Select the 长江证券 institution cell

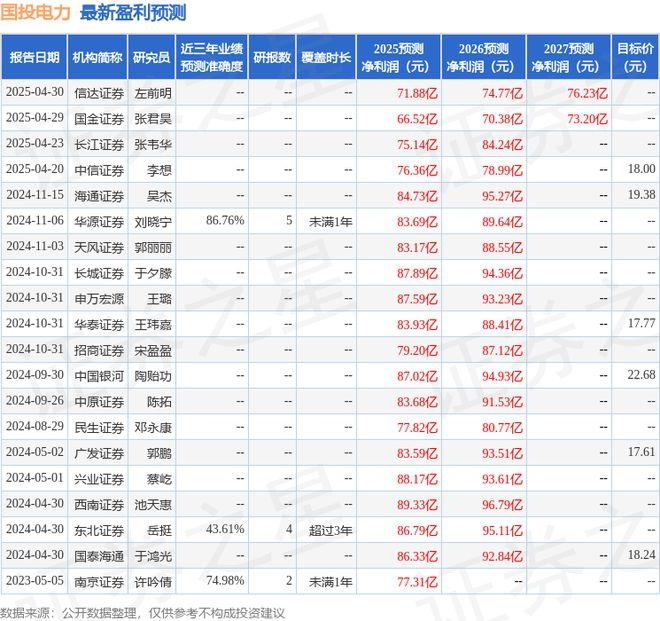click(x=99, y=144)
